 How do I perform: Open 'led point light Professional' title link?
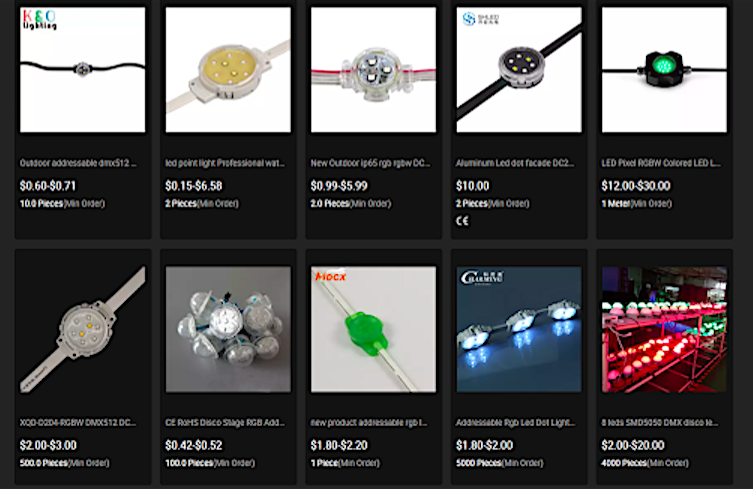click(225, 163)
